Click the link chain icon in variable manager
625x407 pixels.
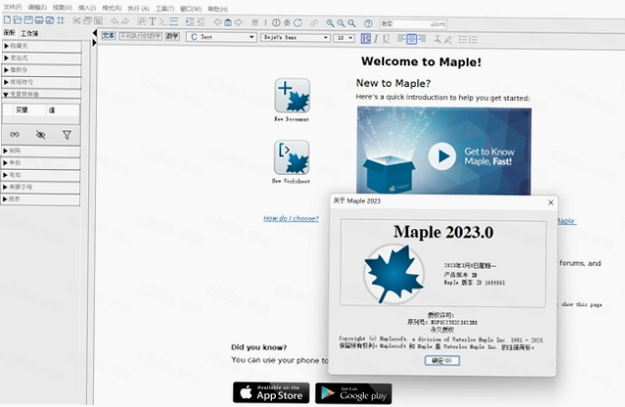[15, 135]
